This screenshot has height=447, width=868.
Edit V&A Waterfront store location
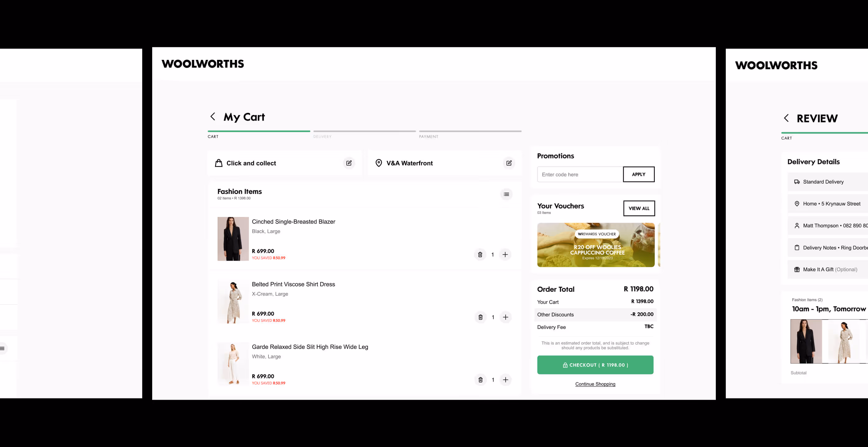coord(509,163)
